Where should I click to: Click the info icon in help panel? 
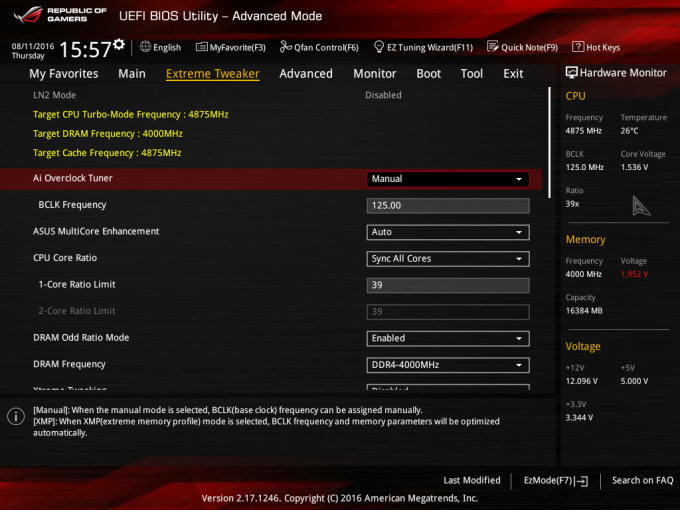tap(16, 416)
